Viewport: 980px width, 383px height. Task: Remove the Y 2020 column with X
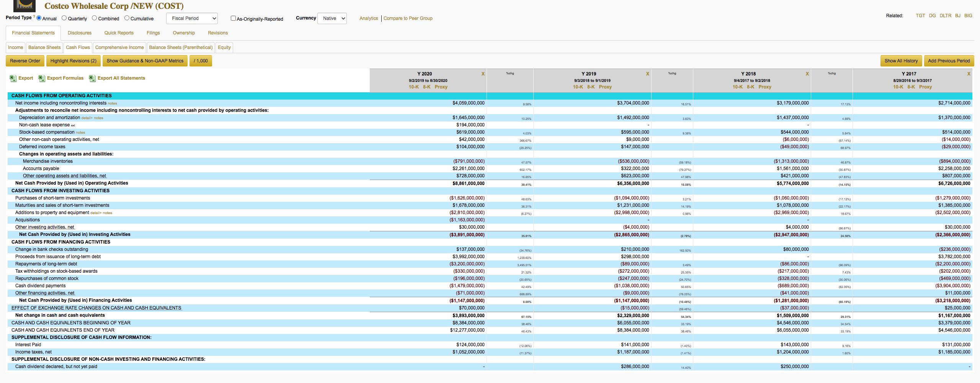coord(483,74)
